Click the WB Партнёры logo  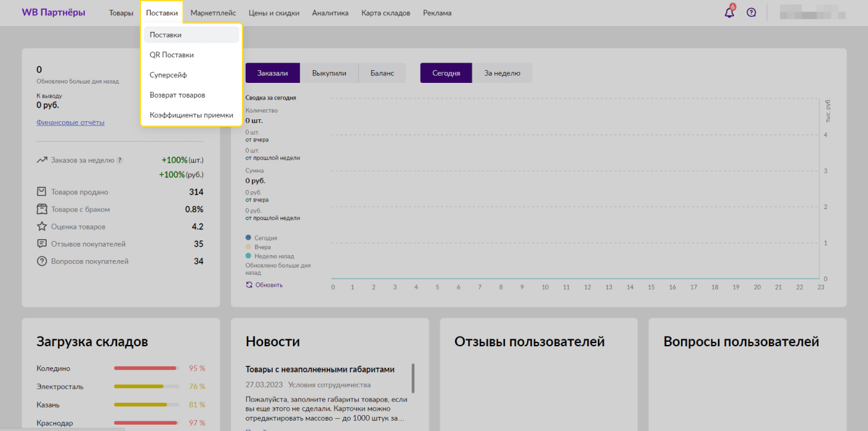(54, 12)
